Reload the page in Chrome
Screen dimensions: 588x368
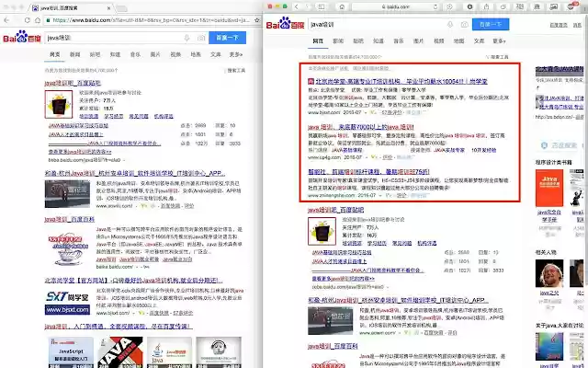click(27, 20)
